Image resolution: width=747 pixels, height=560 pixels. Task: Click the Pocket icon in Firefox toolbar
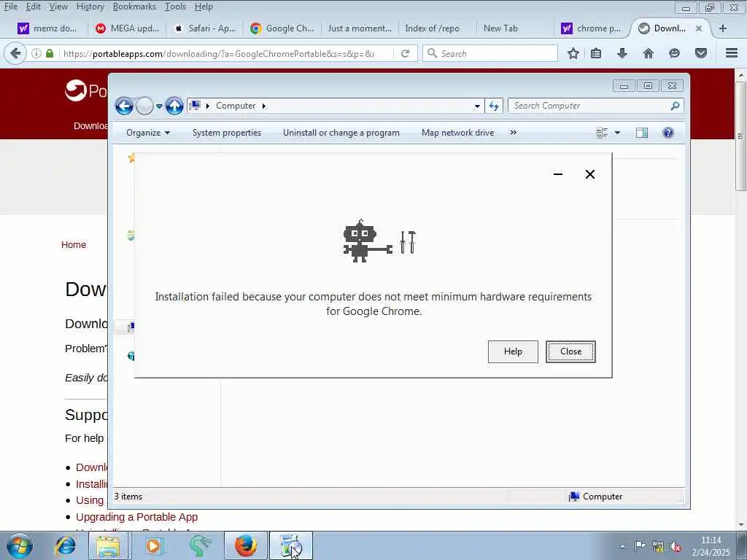[x=701, y=53]
